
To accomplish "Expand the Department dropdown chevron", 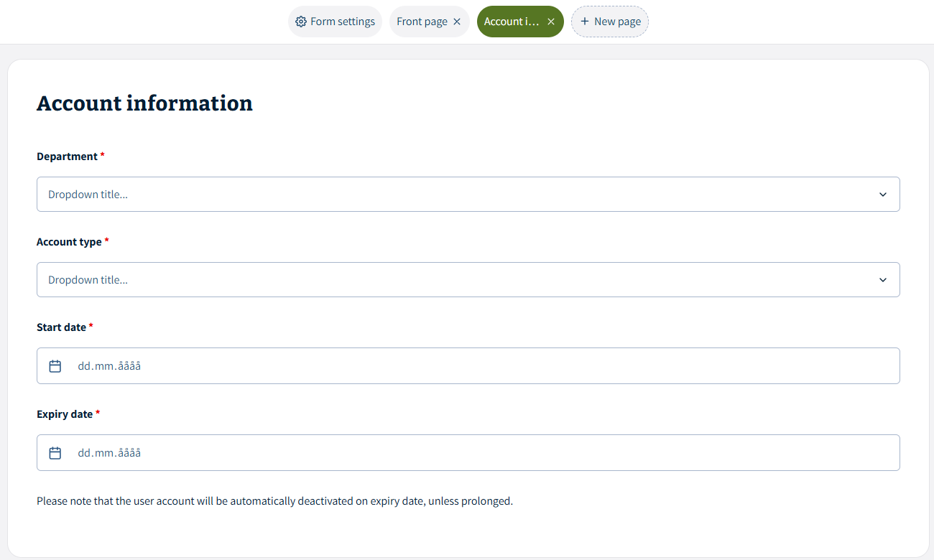I will click(883, 195).
